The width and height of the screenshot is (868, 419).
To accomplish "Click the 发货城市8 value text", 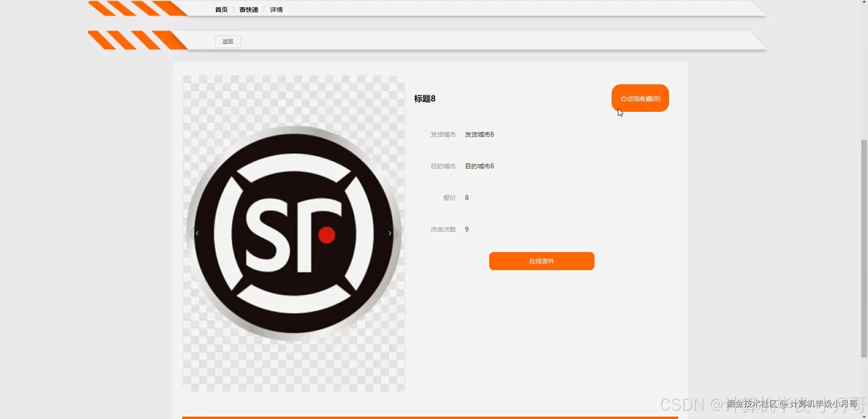I will pos(479,135).
